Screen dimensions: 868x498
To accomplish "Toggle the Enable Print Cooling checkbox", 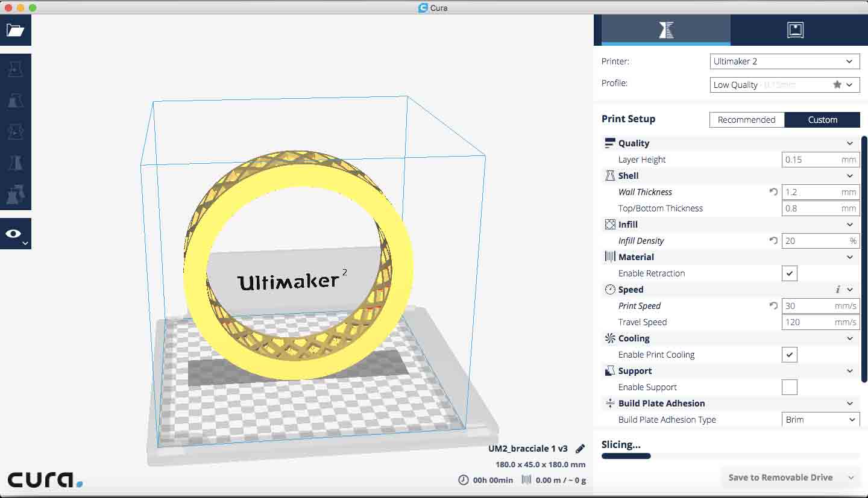I will [790, 355].
